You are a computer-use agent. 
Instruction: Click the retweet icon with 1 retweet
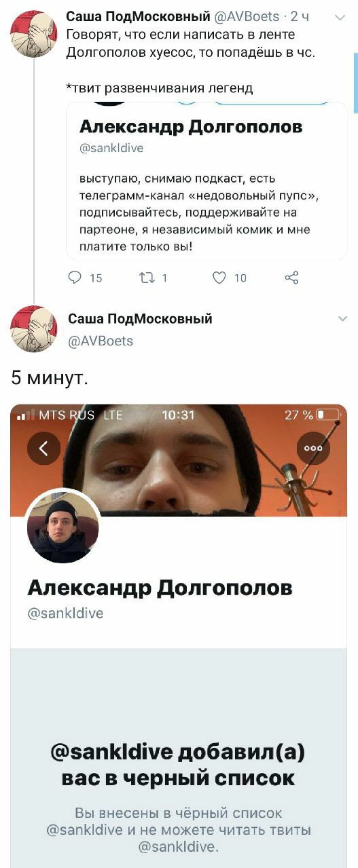point(147,277)
